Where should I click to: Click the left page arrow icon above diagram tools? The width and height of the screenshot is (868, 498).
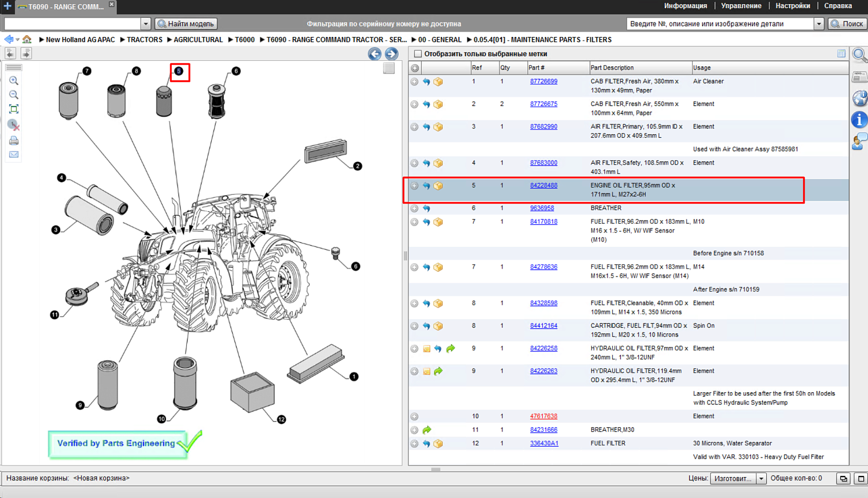[x=10, y=53]
